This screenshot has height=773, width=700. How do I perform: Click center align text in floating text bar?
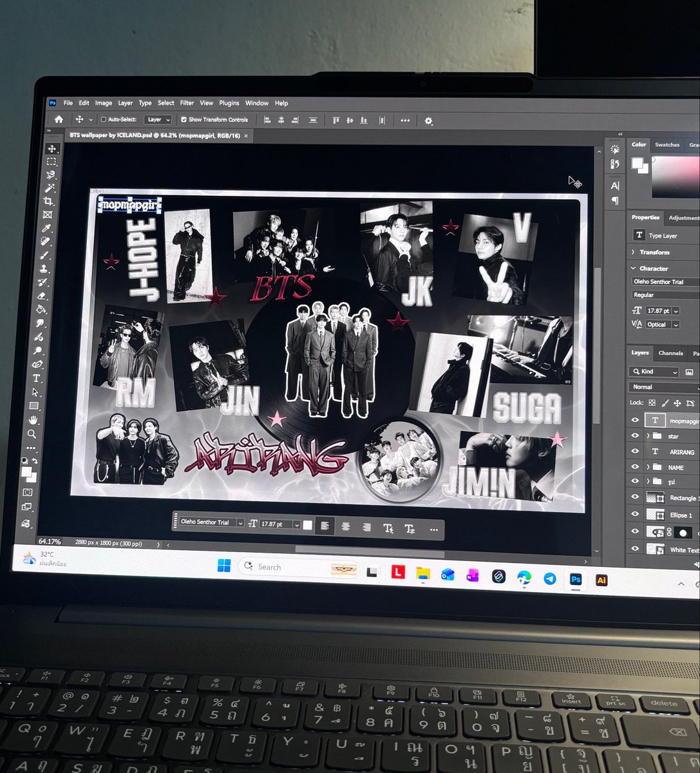coord(346,527)
